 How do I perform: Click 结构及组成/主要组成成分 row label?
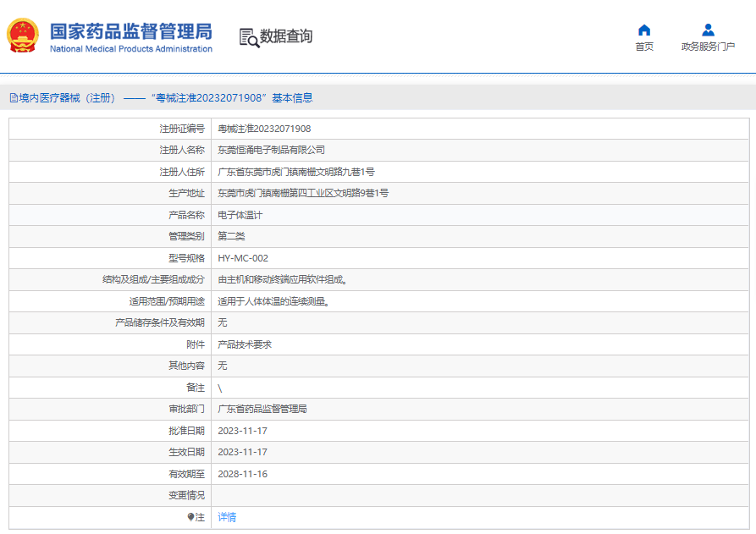tap(153, 279)
